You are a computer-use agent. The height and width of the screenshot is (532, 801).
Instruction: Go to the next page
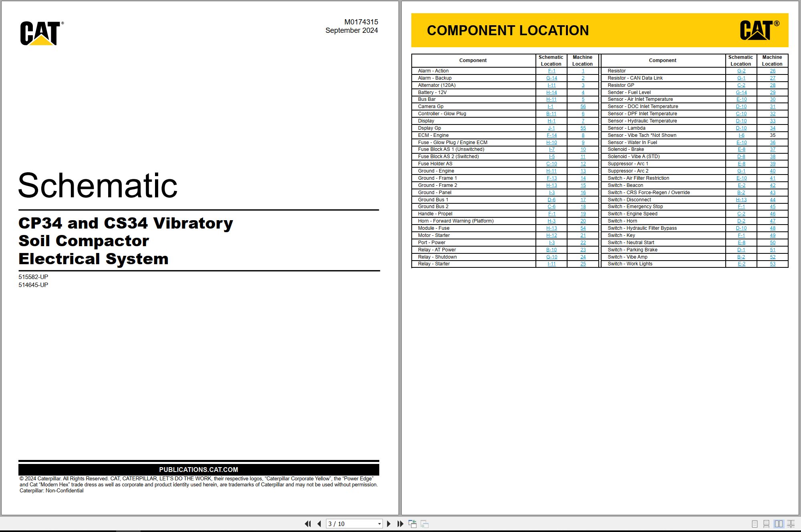388,524
